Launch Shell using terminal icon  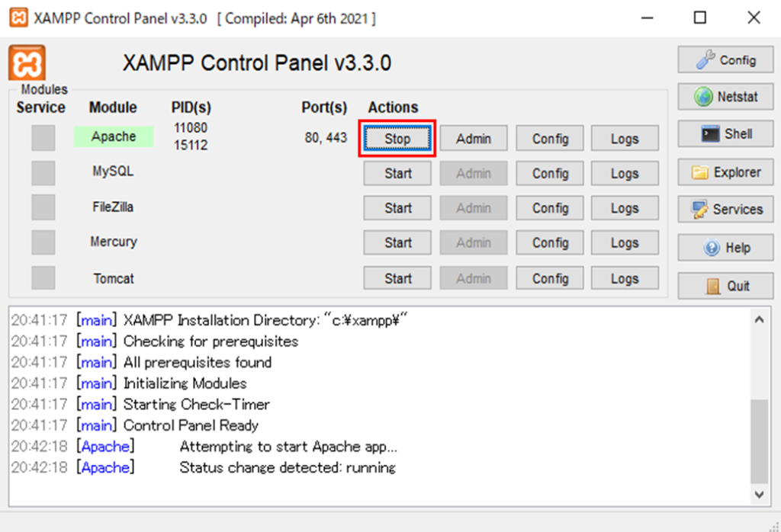(x=725, y=134)
